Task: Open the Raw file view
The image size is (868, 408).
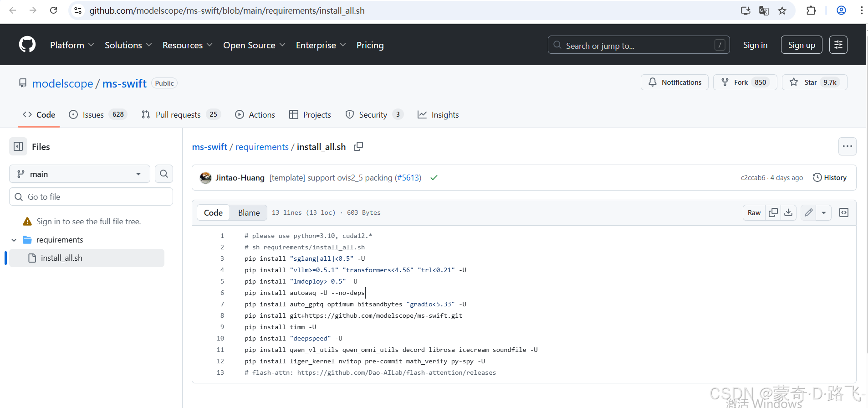Action: click(754, 212)
